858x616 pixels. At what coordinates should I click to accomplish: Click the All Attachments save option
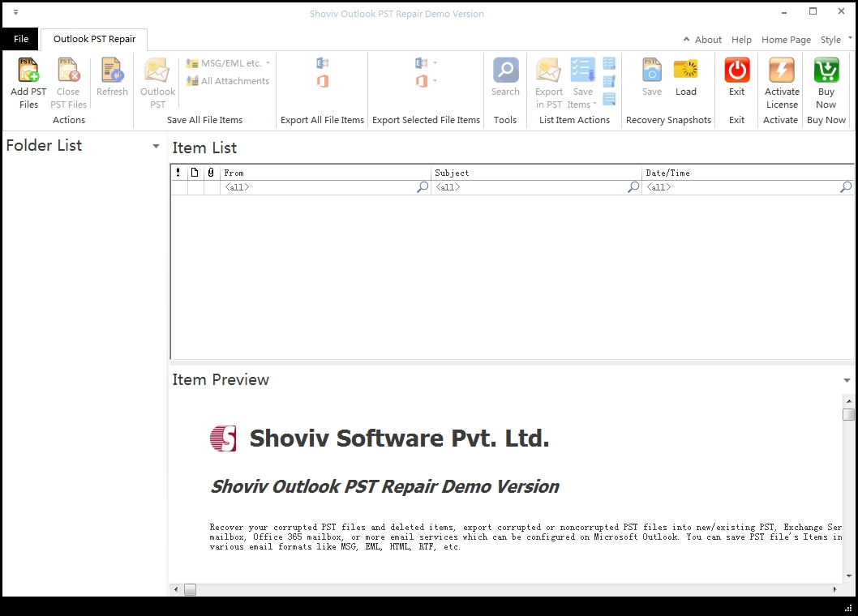click(x=228, y=81)
